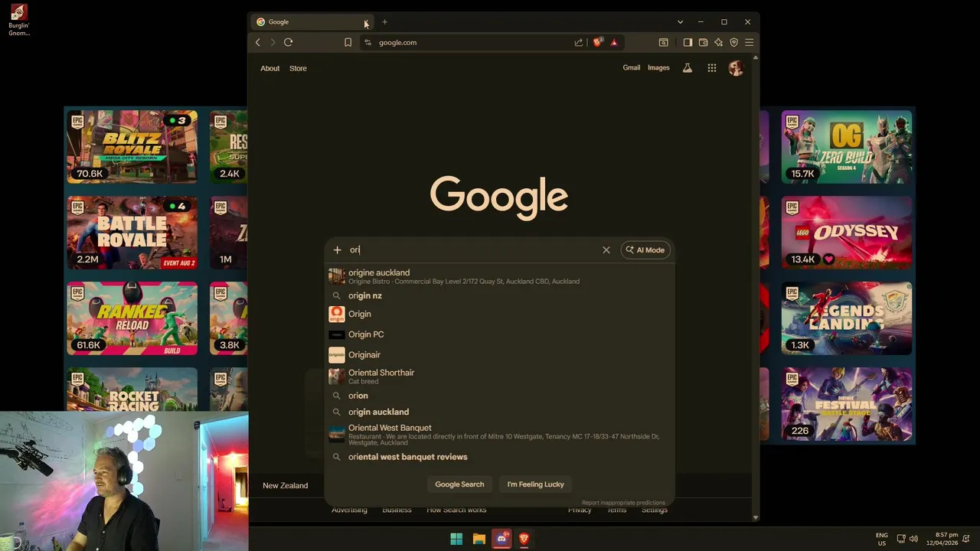Screen dimensions: 980x551
Task: Open the volume control in system tray
Action: pos(913,539)
